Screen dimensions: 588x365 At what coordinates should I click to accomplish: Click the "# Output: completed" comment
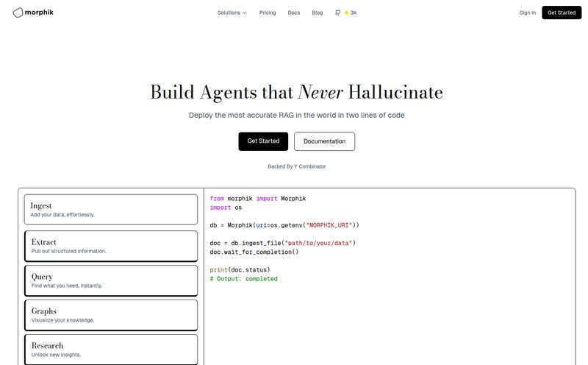(244, 279)
